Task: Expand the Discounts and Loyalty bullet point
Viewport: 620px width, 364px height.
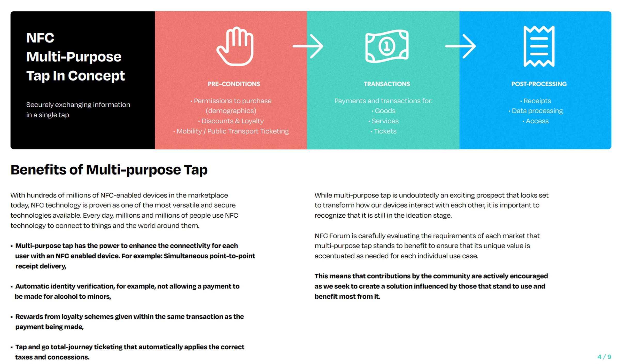Action: pos(232,121)
